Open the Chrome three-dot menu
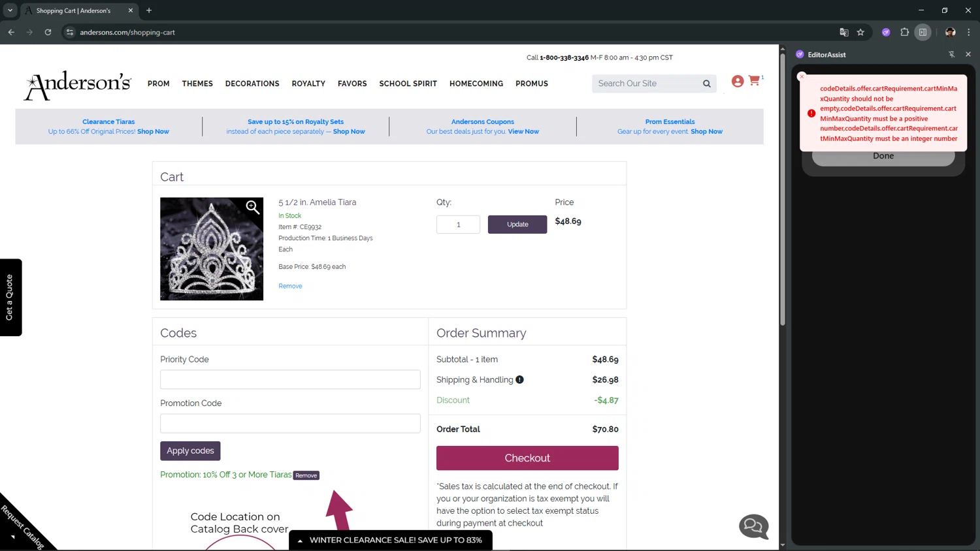980x551 pixels. coord(968,32)
